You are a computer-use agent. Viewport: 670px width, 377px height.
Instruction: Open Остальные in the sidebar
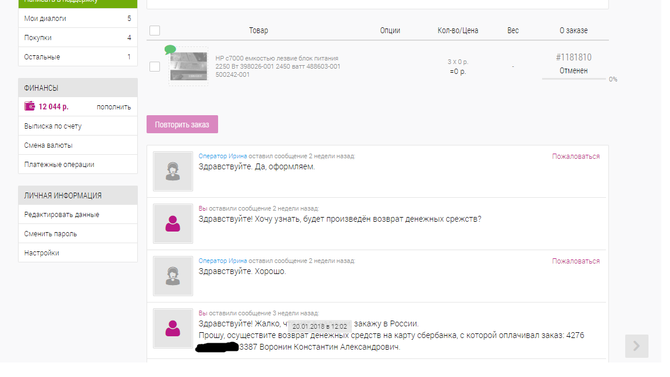point(78,57)
